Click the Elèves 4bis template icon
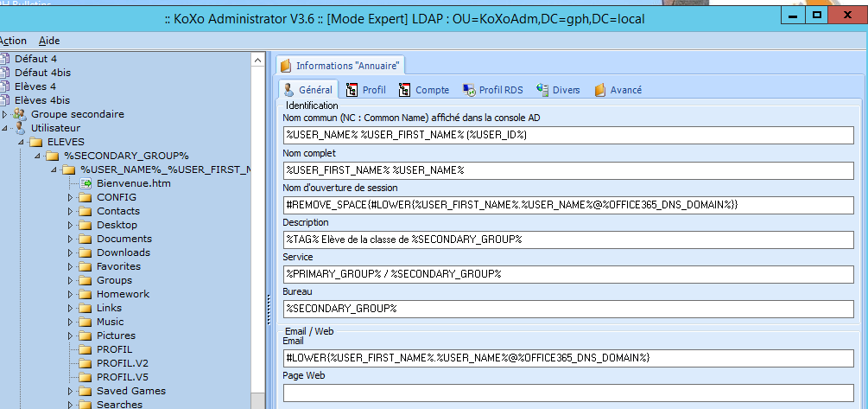 coord(4,100)
